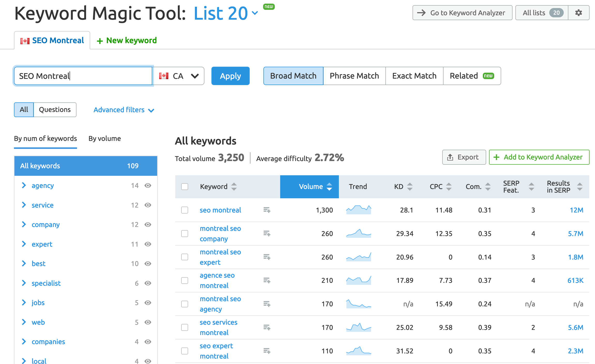Sort by Results in SERP arrows
595x364 pixels.
tap(580, 186)
